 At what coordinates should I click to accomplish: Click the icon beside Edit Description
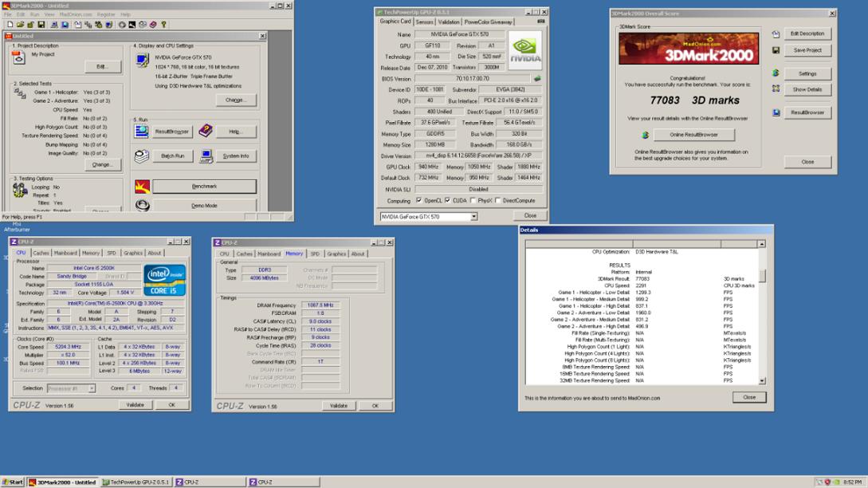[776, 34]
